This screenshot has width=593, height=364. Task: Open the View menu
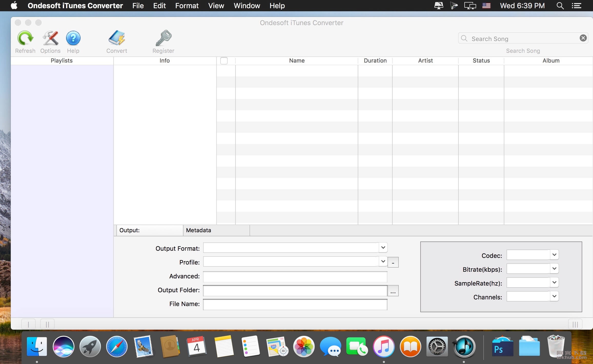coord(216,6)
